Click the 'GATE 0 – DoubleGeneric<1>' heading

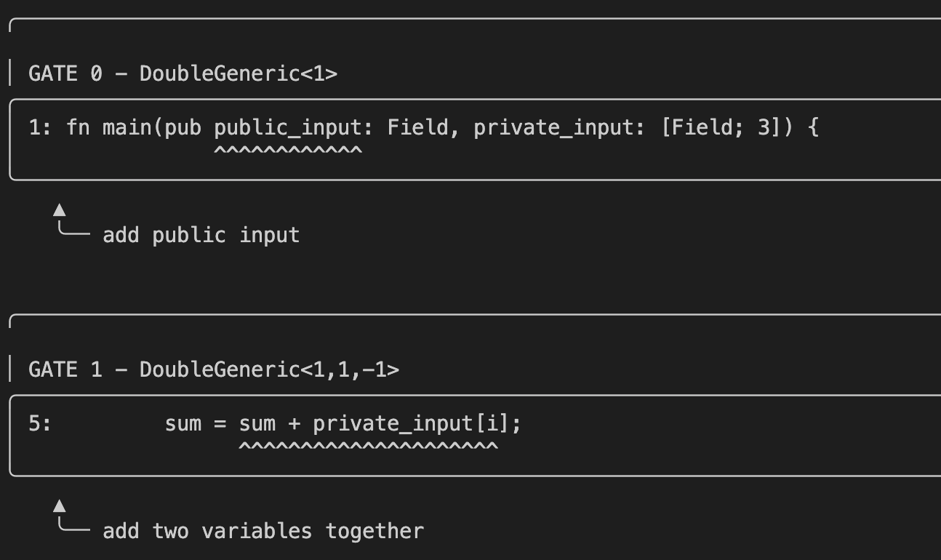click(183, 73)
